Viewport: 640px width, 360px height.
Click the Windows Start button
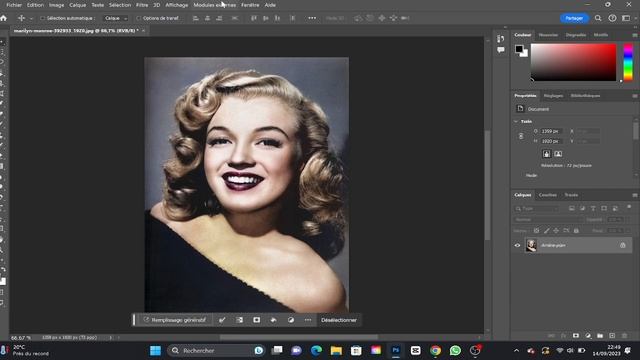(155, 351)
